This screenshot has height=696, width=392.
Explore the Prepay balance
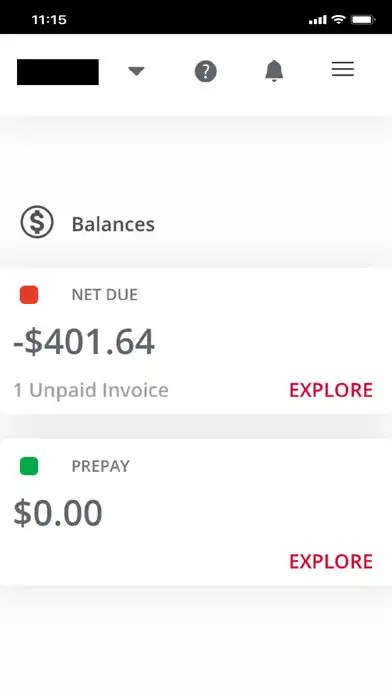331,562
